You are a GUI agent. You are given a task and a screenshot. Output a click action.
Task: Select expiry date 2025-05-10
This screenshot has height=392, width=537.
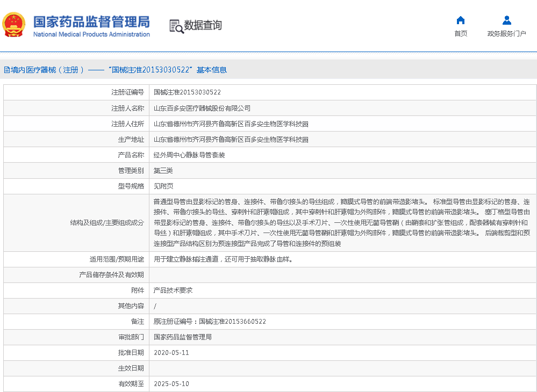point(171,384)
